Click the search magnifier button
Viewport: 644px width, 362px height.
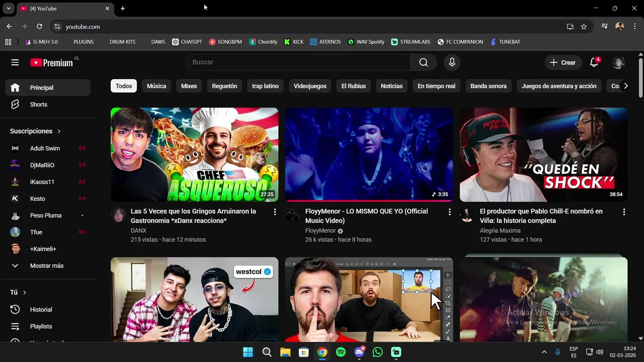(424, 62)
